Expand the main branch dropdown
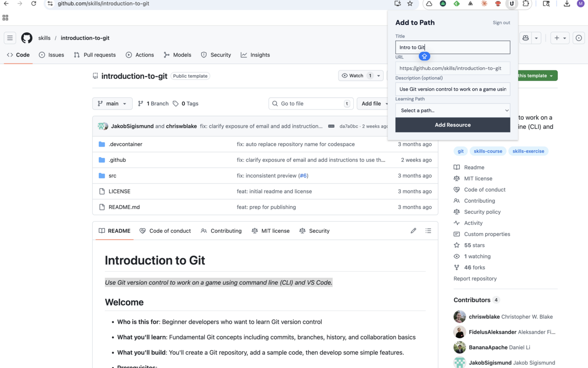The height and width of the screenshot is (368, 588). point(112,103)
